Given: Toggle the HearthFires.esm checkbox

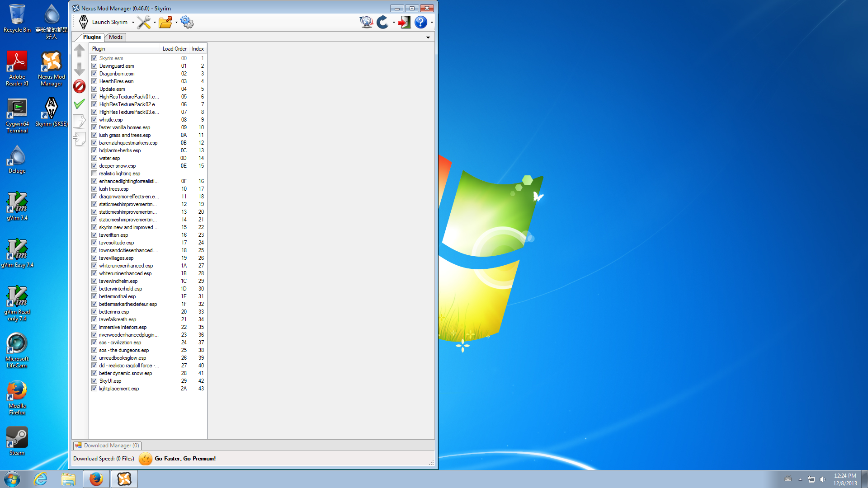Looking at the screenshot, I should pyautogui.click(x=94, y=81).
